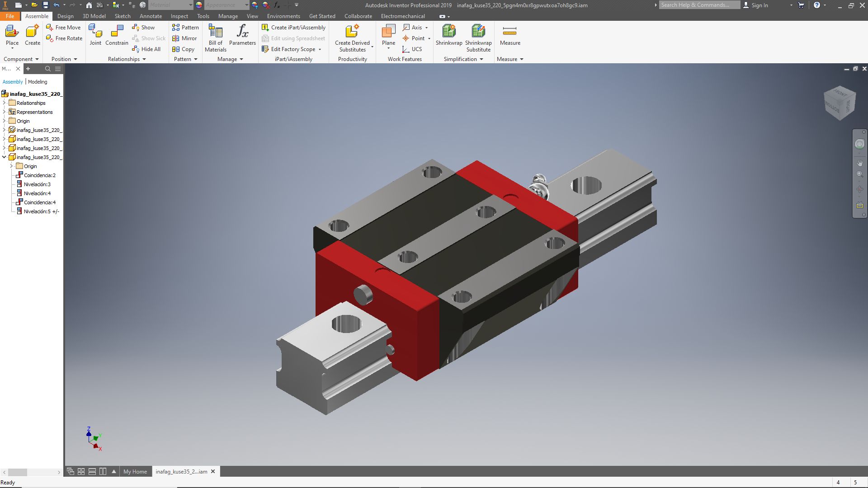Click Hide All relationships
Screen dimensions: 868x488
(x=146, y=49)
